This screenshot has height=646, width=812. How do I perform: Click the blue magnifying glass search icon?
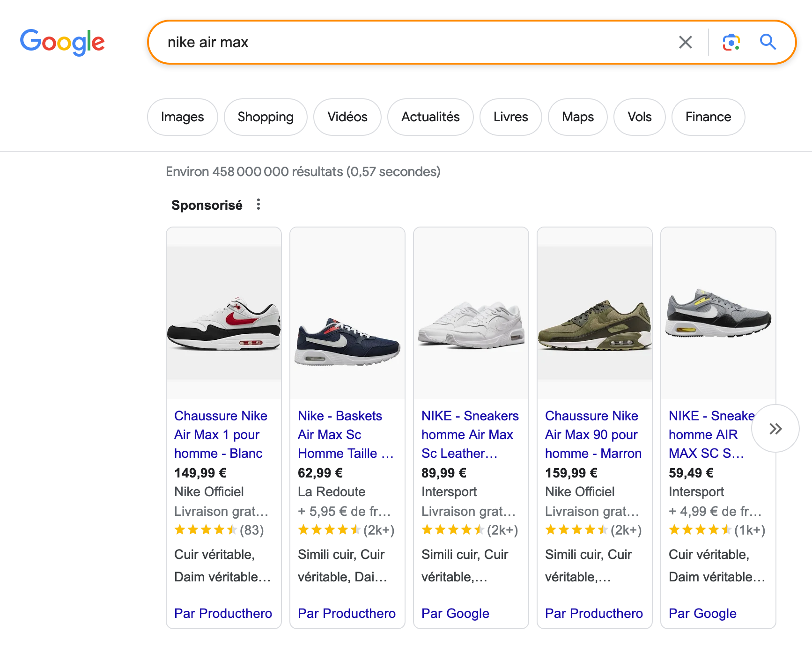point(768,42)
